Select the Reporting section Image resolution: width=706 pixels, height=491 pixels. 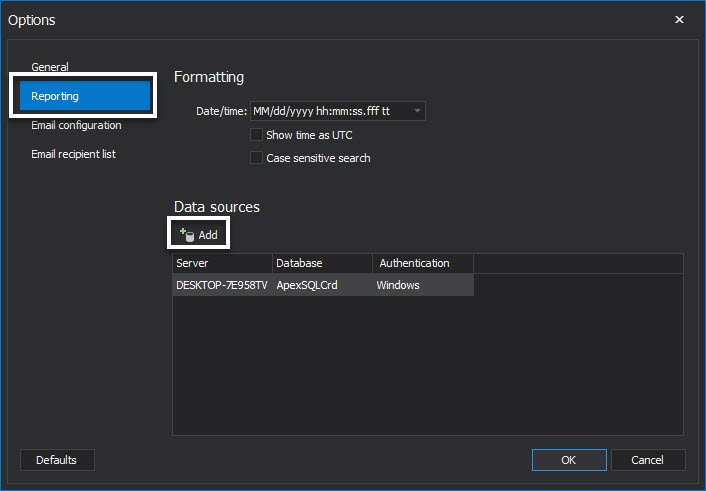[x=85, y=96]
